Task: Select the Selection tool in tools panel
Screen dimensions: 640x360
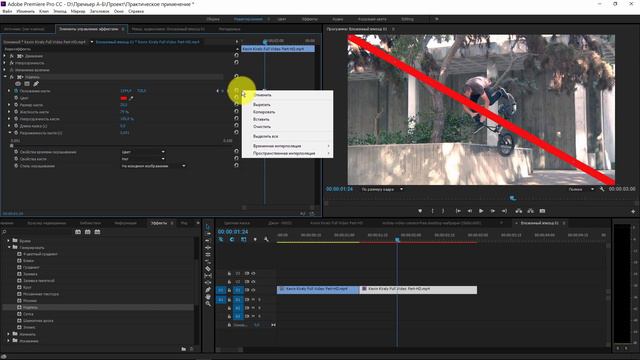Action: 208,226
